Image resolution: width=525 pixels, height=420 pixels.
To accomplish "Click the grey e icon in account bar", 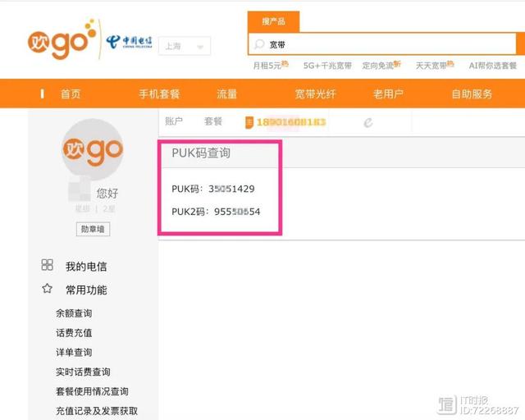I will [x=368, y=122].
